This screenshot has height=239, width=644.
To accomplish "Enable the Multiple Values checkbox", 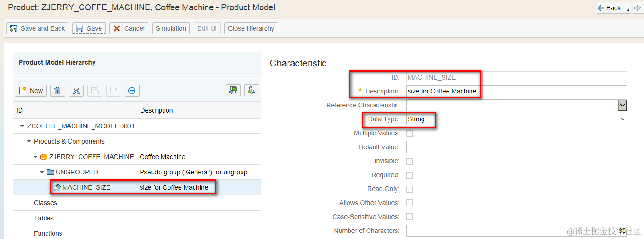I will tap(410, 133).
